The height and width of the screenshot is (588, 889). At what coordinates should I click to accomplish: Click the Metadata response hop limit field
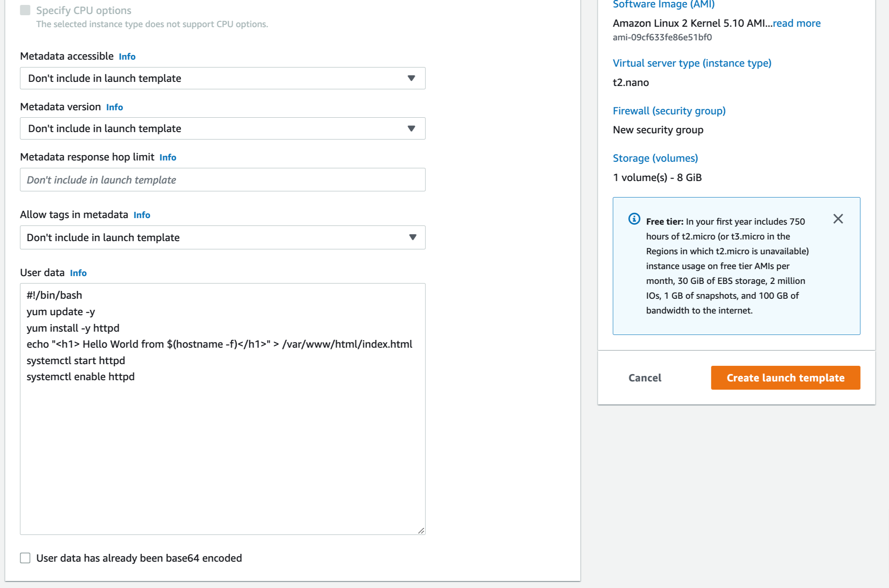[223, 180]
